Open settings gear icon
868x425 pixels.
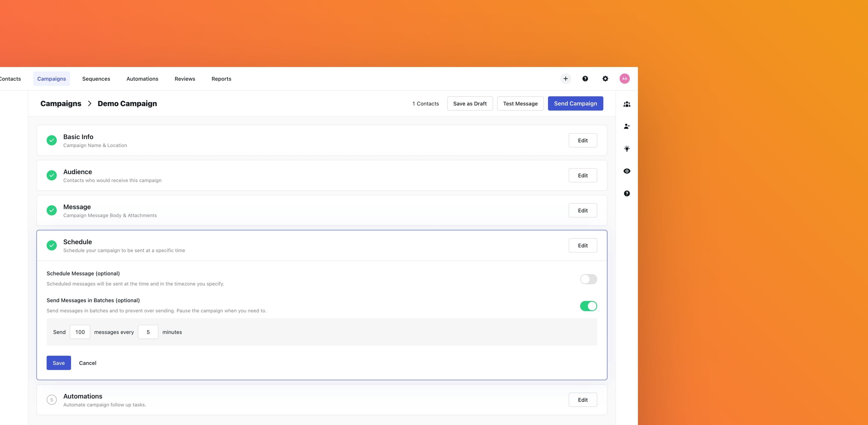pos(605,79)
